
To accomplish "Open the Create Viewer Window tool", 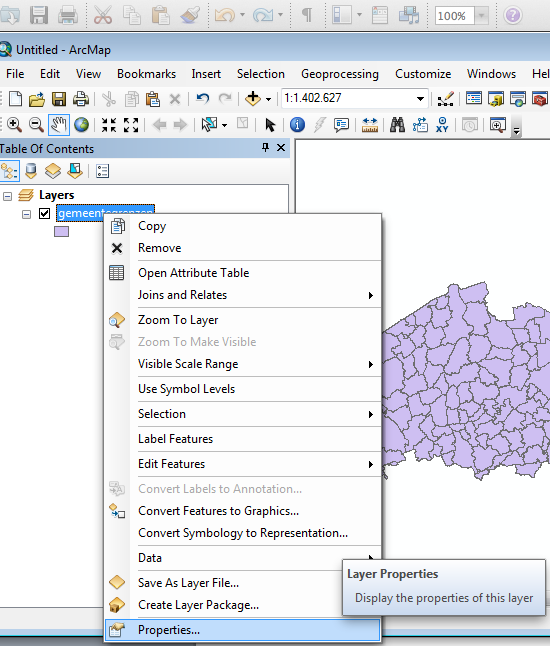I will (x=498, y=124).
